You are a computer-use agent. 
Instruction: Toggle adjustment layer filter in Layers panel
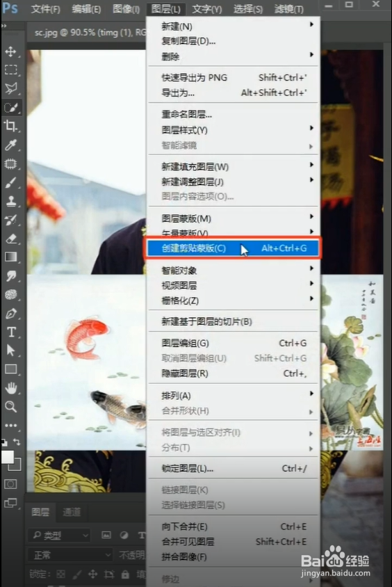coord(124,535)
